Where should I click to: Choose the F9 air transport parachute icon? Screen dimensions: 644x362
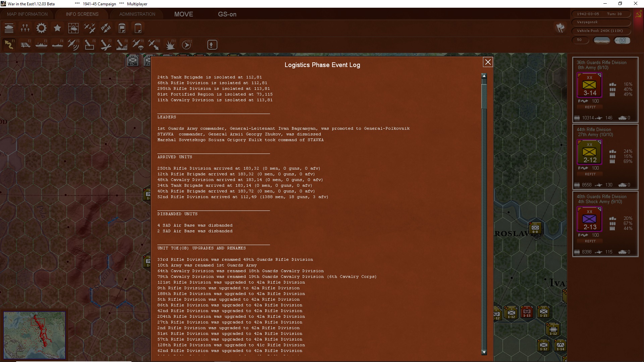(x=138, y=45)
